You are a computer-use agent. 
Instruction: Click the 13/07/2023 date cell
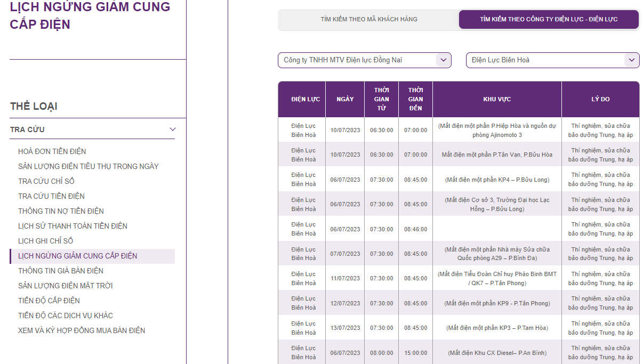tap(345, 328)
